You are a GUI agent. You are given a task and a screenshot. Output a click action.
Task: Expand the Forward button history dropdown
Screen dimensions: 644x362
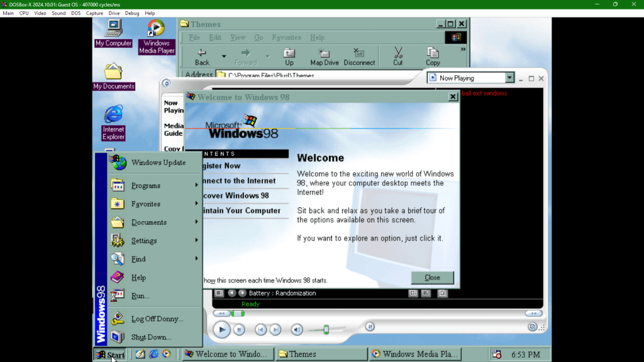[x=267, y=57]
